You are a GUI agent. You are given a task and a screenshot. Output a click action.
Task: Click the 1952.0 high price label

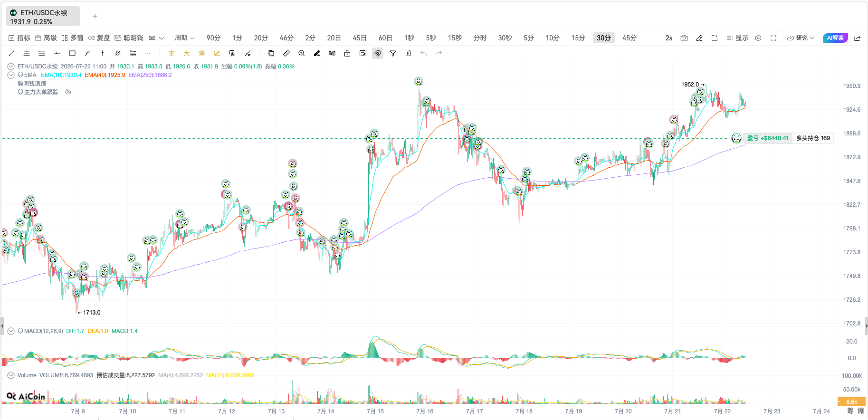pos(690,85)
